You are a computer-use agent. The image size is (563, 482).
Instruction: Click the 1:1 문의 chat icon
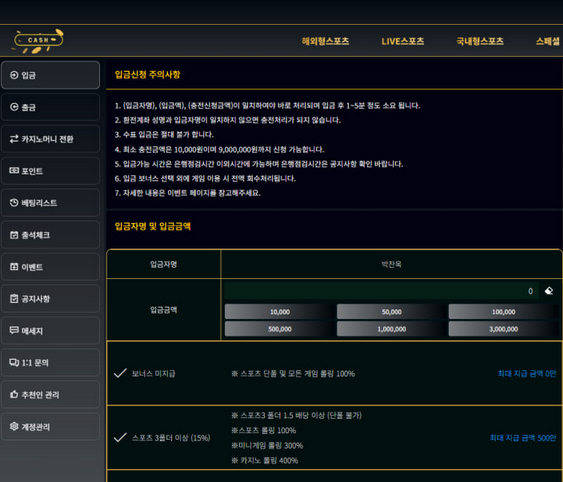(x=14, y=362)
